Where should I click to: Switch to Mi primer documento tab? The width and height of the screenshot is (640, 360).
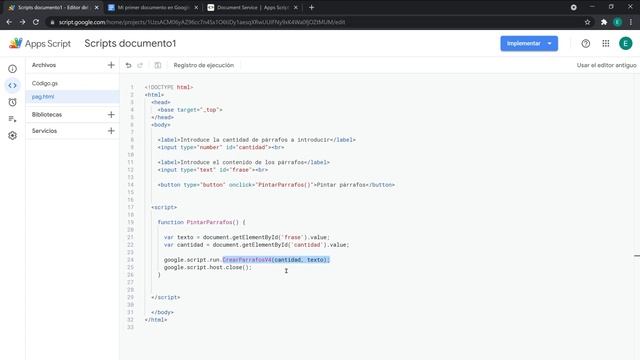point(153,7)
